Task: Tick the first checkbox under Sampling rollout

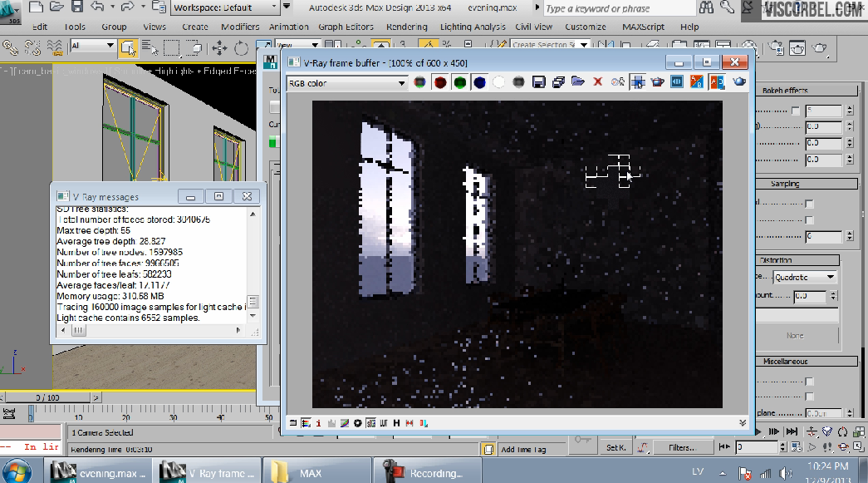Action: point(809,204)
